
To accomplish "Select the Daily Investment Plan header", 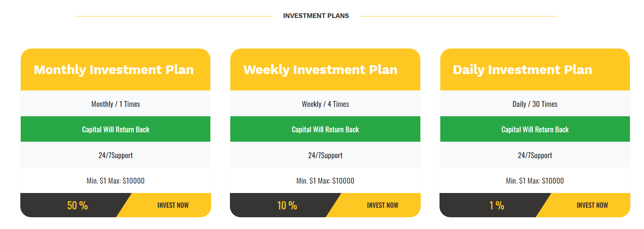I will click(535, 69).
